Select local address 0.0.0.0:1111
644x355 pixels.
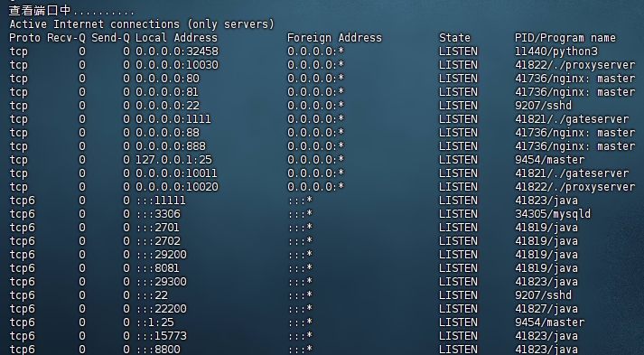tap(173, 119)
